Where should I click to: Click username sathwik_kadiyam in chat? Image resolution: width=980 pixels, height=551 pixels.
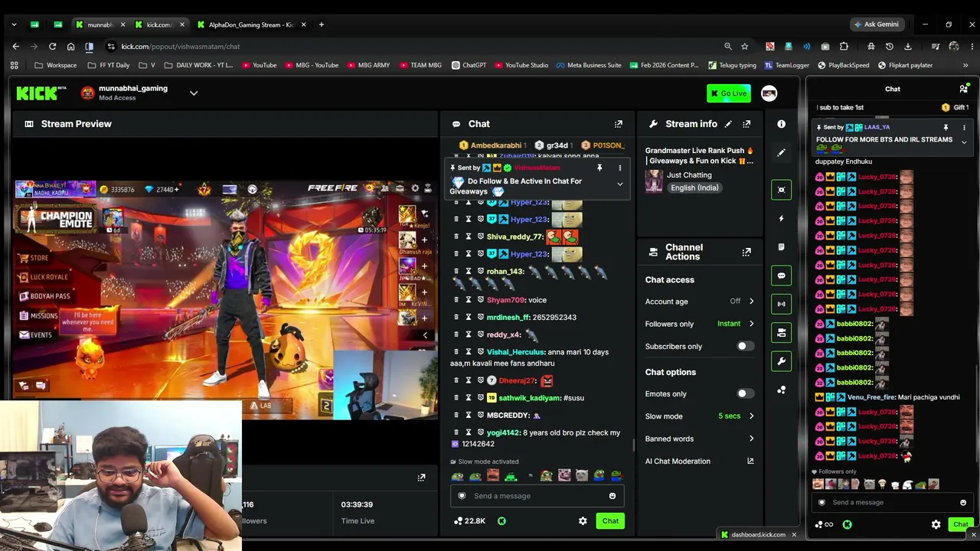tap(530, 398)
